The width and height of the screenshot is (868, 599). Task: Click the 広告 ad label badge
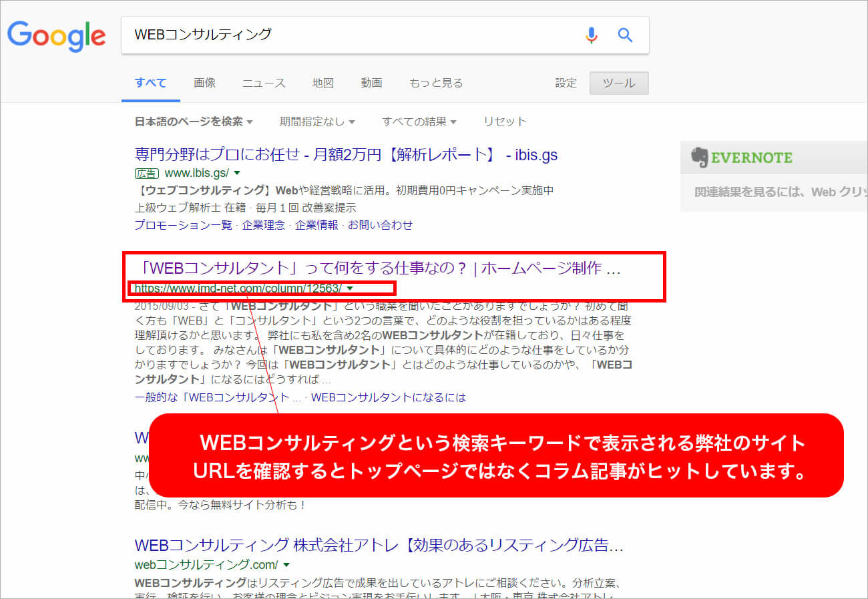pos(146,174)
